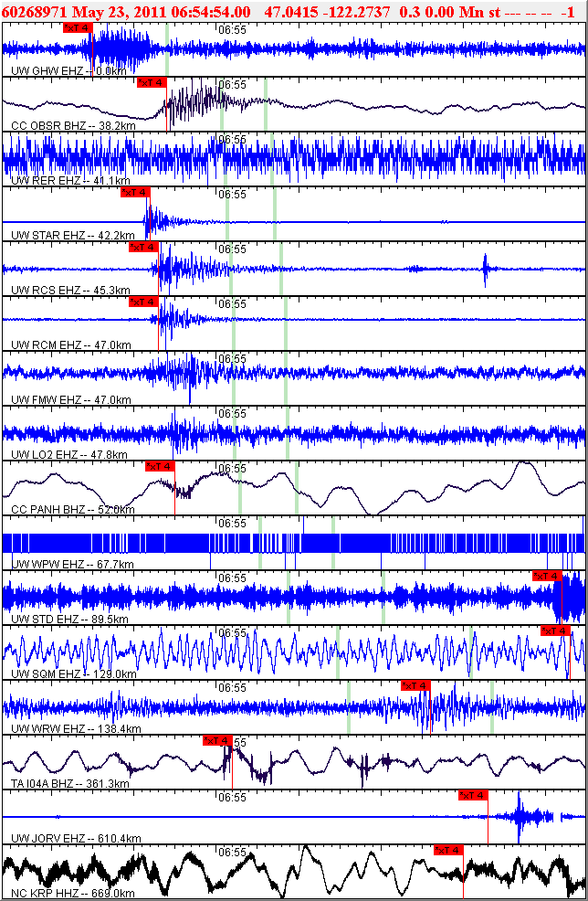Image resolution: width=588 pixels, height=901 pixels.
Task: Select the red pick marker on KRP trace
Action: pos(448,850)
